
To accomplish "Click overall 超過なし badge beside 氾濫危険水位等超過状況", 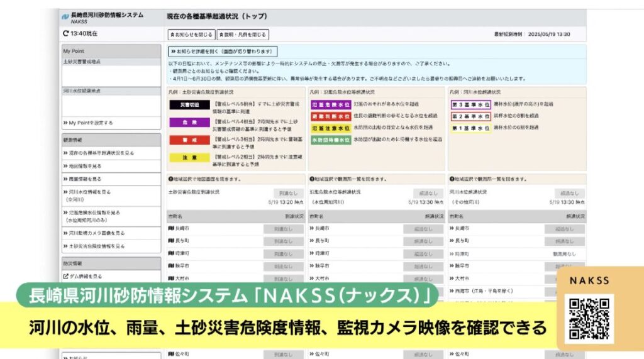I will [x=428, y=193].
